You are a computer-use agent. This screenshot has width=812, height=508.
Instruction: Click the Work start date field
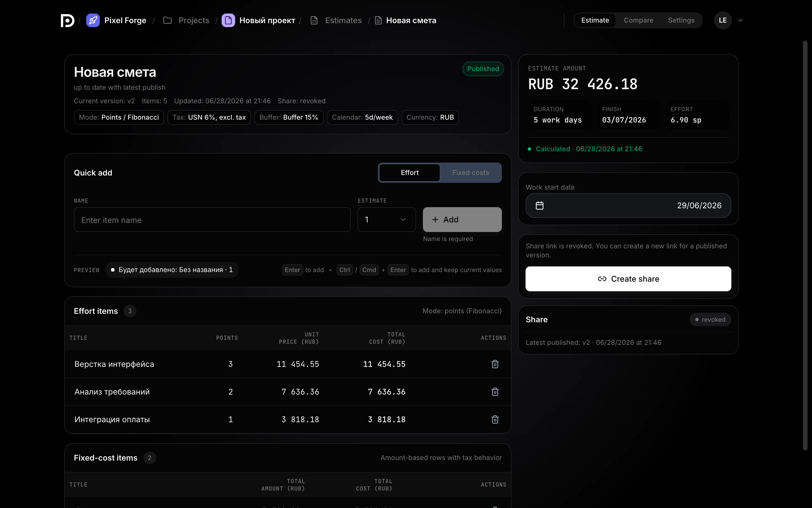628,205
